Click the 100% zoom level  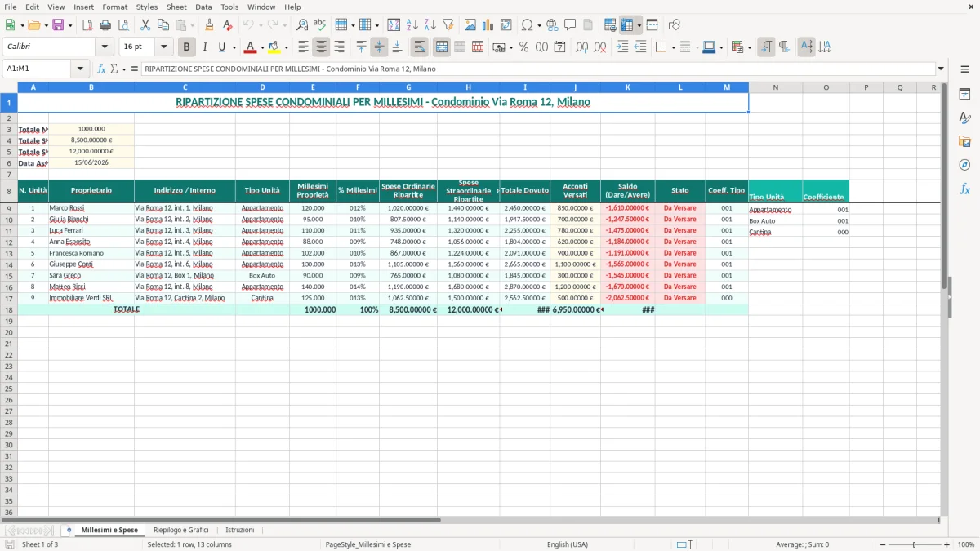coord(966,544)
